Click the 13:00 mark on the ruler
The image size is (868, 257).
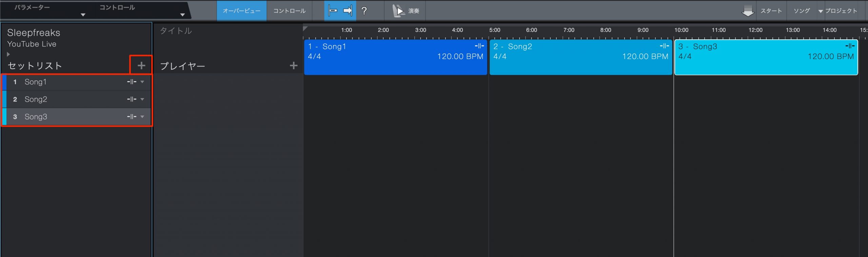click(793, 30)
